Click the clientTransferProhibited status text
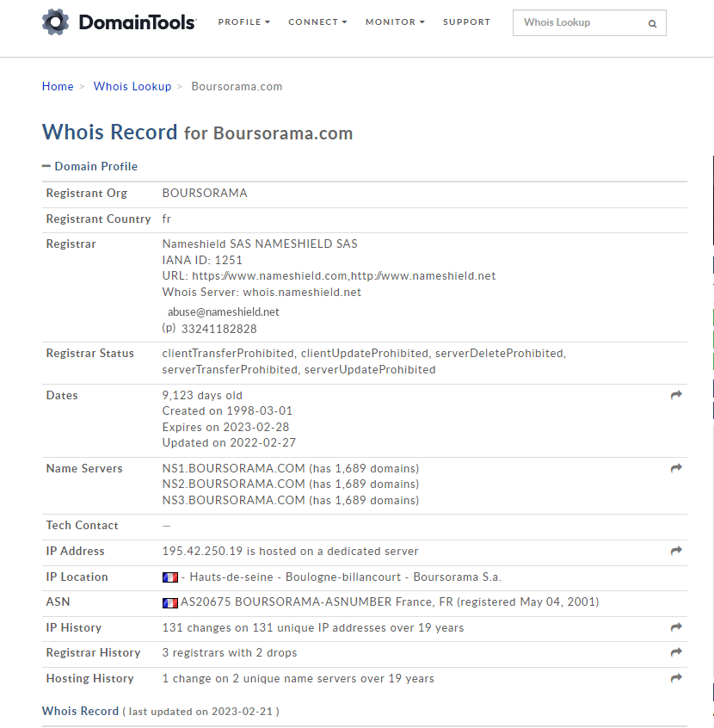 pos(228,354)
